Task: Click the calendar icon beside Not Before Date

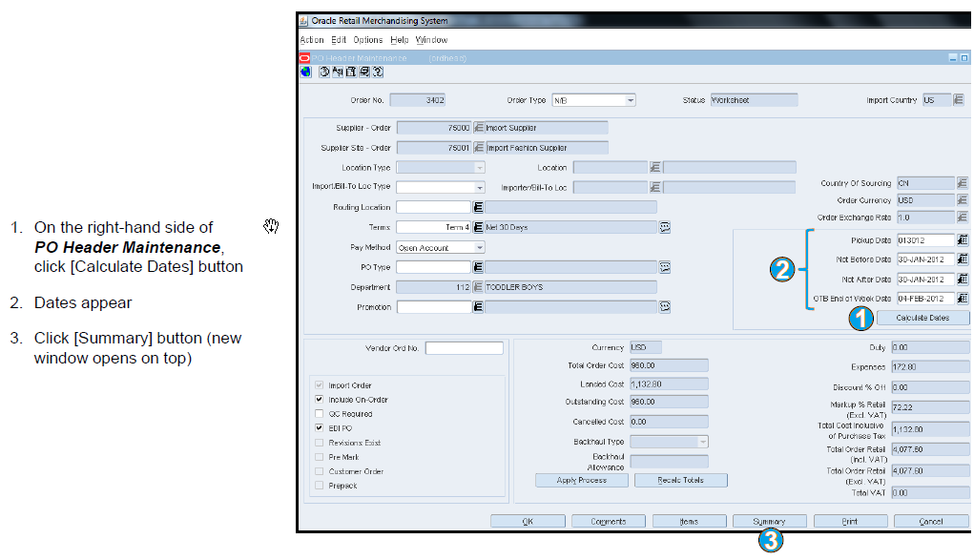Action: [x=963, y=259]
